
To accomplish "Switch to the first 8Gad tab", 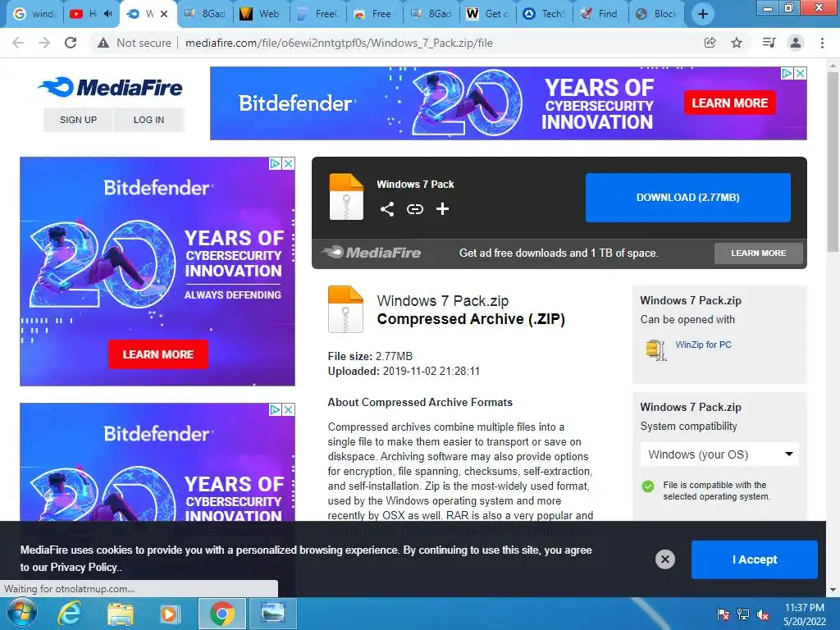I will click(x=204, y=14).
